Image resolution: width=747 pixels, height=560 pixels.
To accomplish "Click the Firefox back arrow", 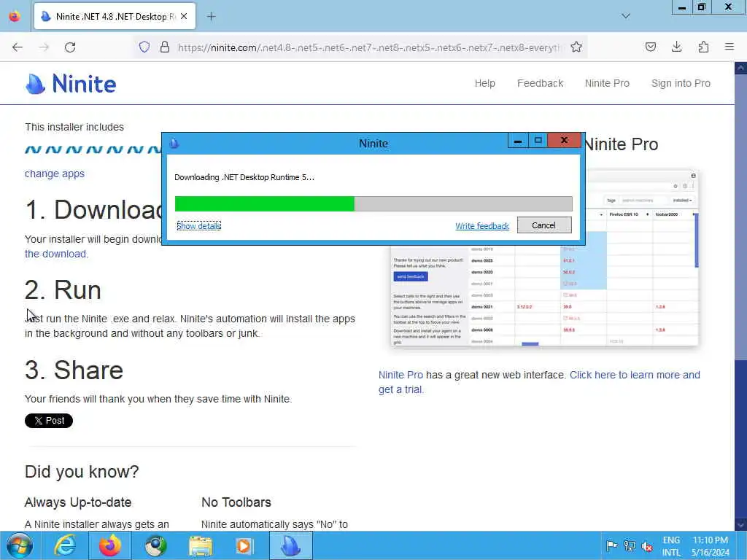I will [x=18, y=47].
